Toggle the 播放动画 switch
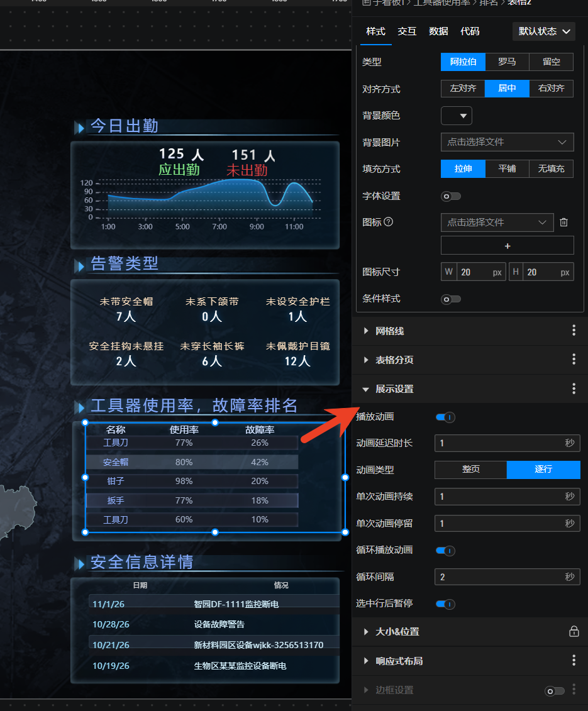This screenshot has width=588, height=711. (445, 417)
